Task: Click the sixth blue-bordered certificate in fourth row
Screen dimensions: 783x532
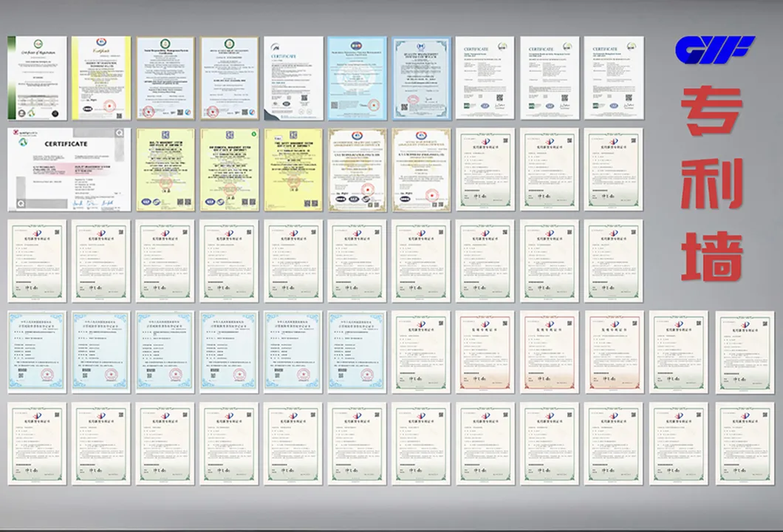Action: tap(357, 352)
